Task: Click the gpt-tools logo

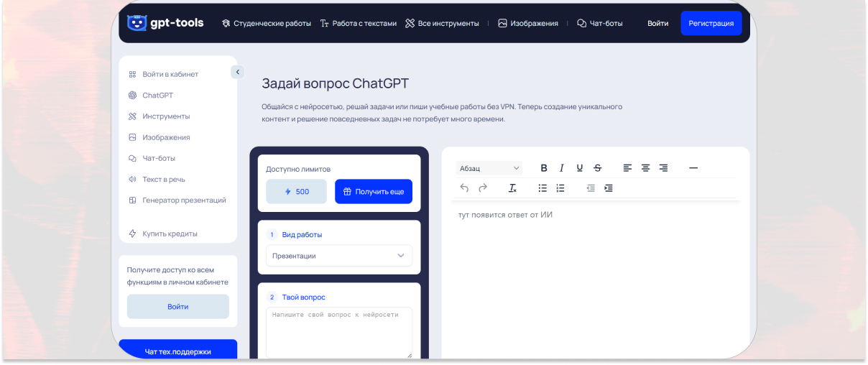Action: (x=165, y=23)
